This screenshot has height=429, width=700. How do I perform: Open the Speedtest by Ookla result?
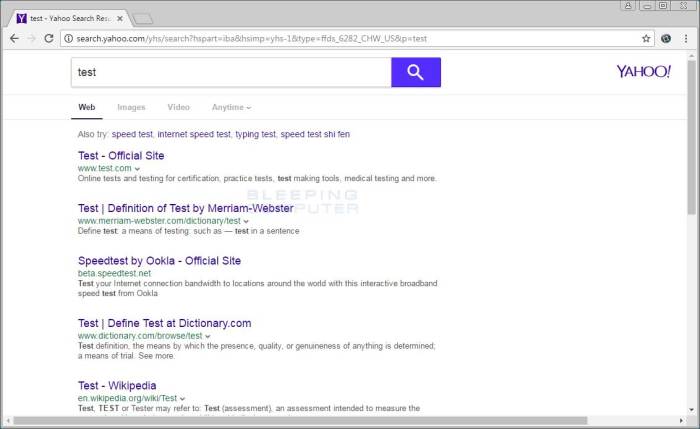pos(159,261)
